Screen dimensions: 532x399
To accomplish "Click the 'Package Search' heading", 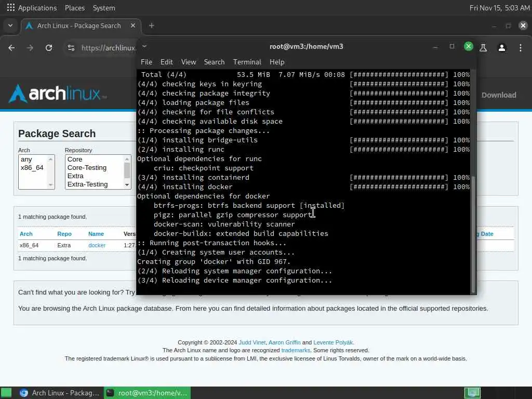I will click(57, 134).
